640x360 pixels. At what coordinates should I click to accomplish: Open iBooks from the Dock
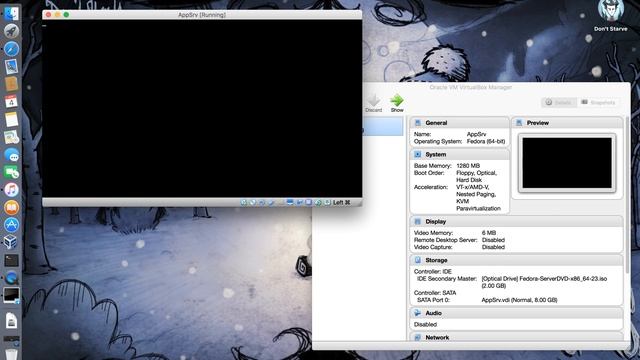click(11, 208)
